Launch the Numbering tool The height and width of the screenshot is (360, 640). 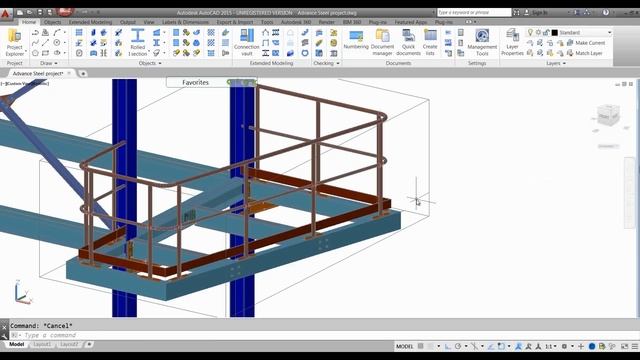[356, 40]
